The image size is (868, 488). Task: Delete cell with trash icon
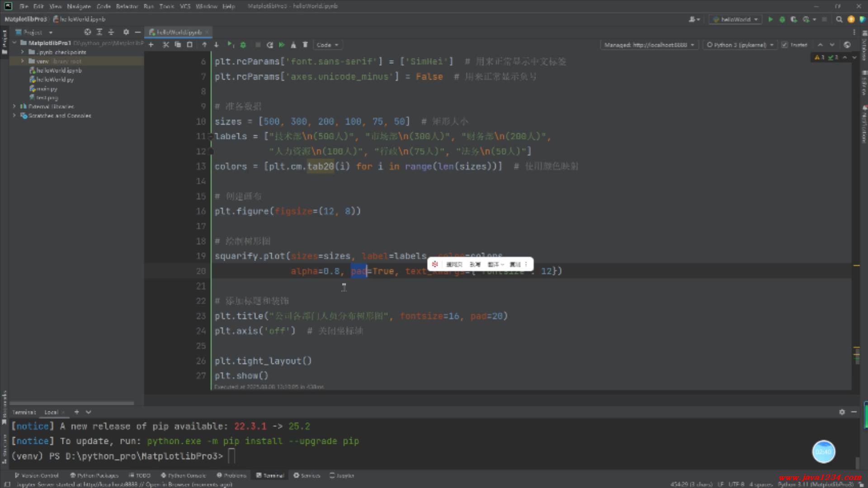coord(305,45)
